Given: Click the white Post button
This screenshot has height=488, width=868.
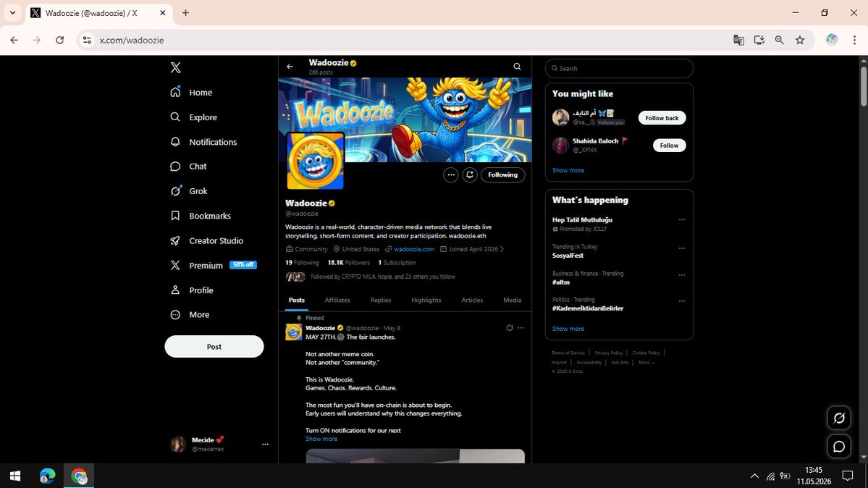Looking at the screenshot, I should pyautogui.click(x=214, y=347).
